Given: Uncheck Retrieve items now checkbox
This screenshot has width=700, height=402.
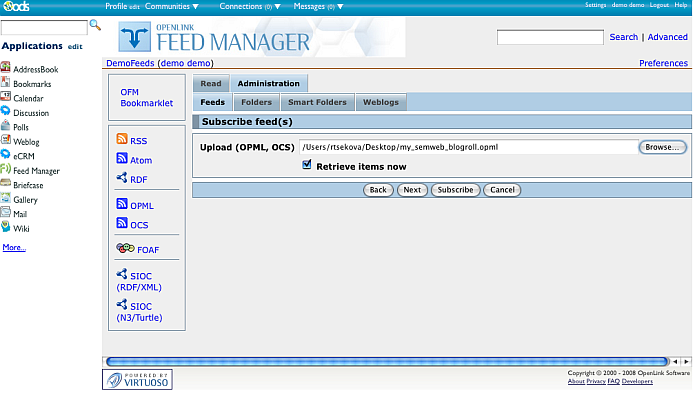Looking at the screenshot, I should coord(308,166).
